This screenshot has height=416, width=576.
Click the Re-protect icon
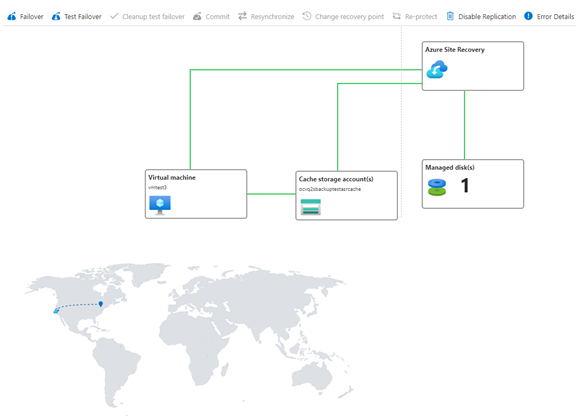point(397,16)
